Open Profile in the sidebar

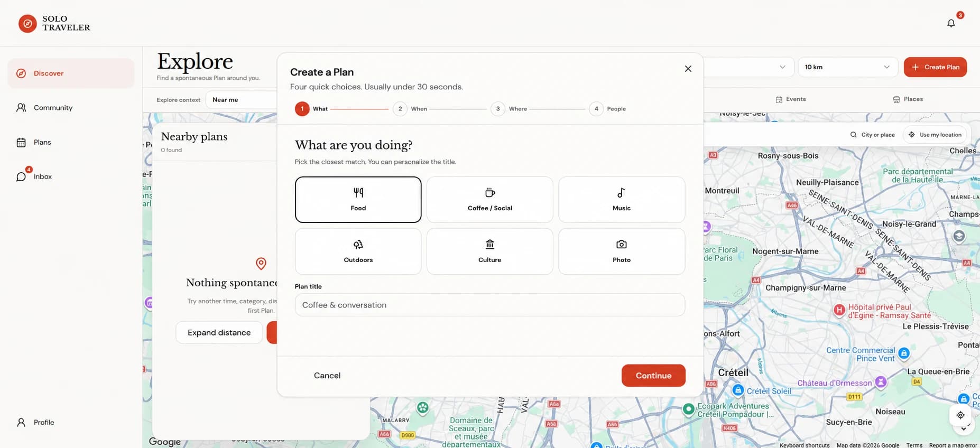(x=71, y=422)
